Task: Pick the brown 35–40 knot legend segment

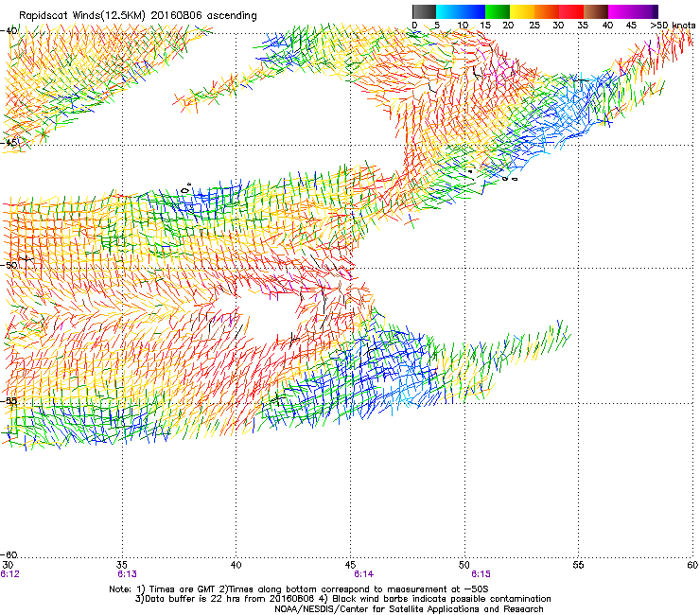Action: tap(596, 11)
